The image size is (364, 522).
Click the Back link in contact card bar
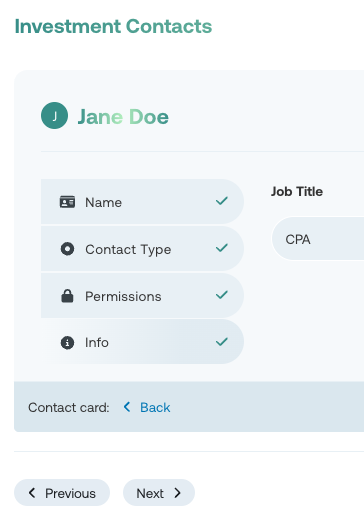pos(155,407)
